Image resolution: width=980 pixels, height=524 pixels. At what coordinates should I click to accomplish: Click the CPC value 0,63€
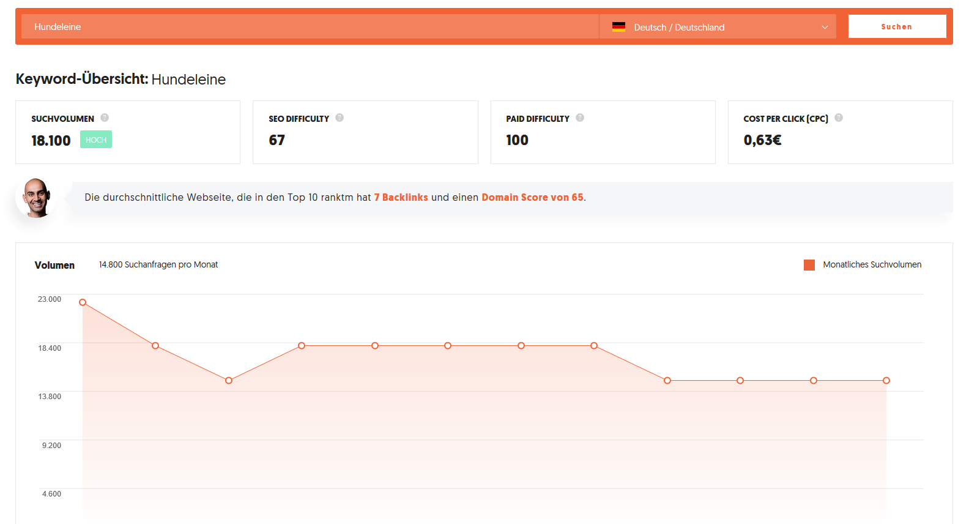pos(762,140)
